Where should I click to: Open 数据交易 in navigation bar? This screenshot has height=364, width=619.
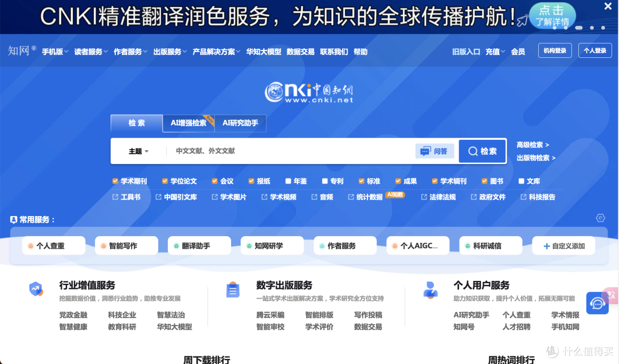[x=300, y=52]
